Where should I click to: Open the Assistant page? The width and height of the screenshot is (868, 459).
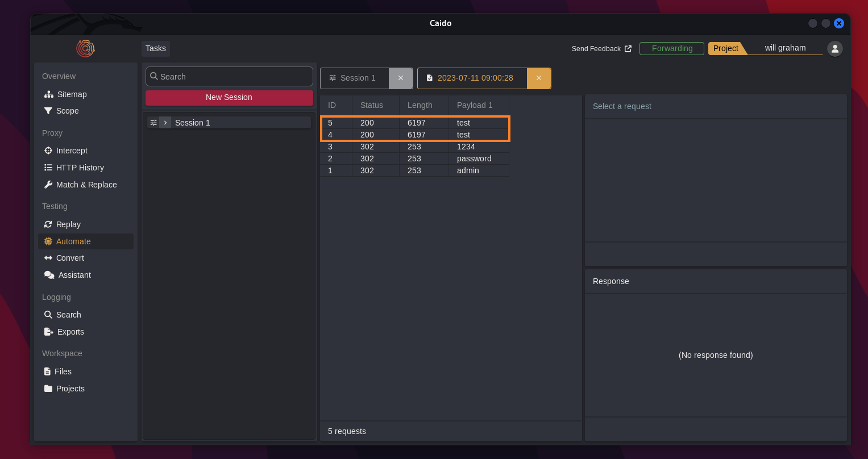(86, 275)
